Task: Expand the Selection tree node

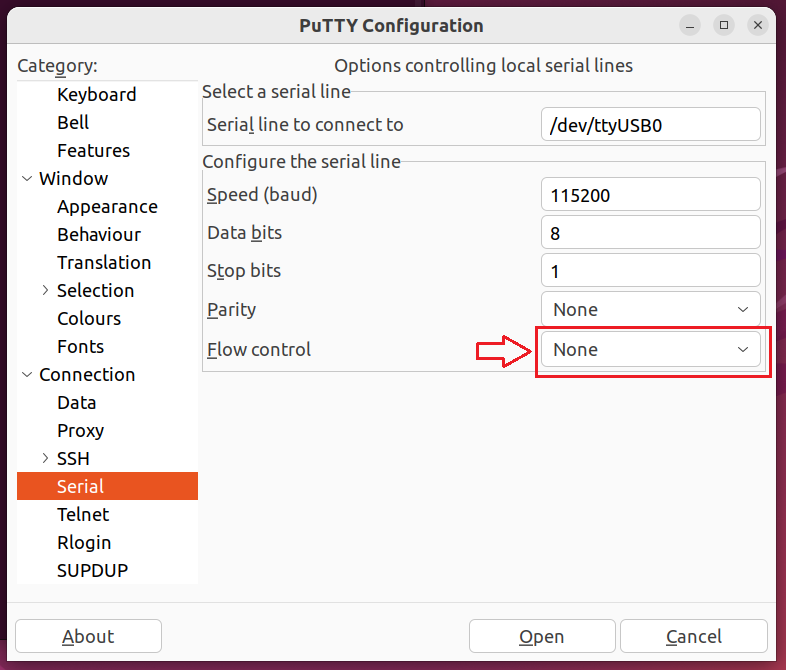Action: pyautogui.click(x=45, y=291)
